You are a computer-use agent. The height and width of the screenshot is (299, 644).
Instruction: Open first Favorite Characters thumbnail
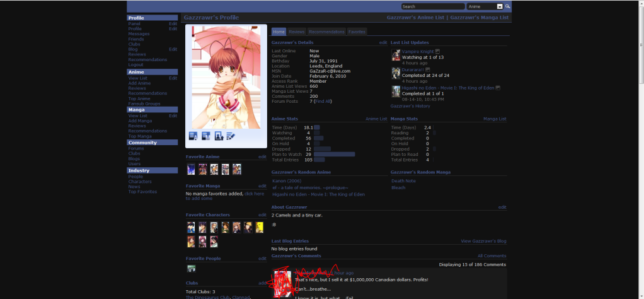tap(191, 228)
